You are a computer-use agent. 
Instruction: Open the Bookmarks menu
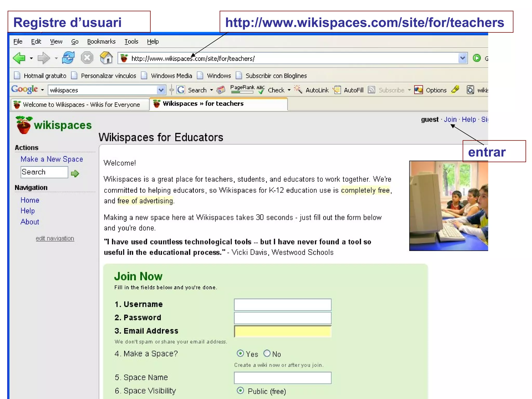tap(101, 42)
